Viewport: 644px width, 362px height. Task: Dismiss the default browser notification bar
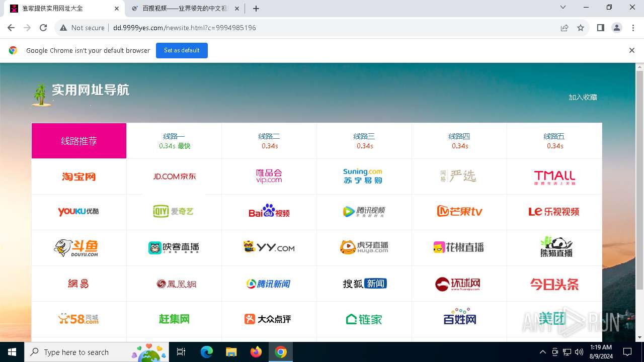[632, 50]
